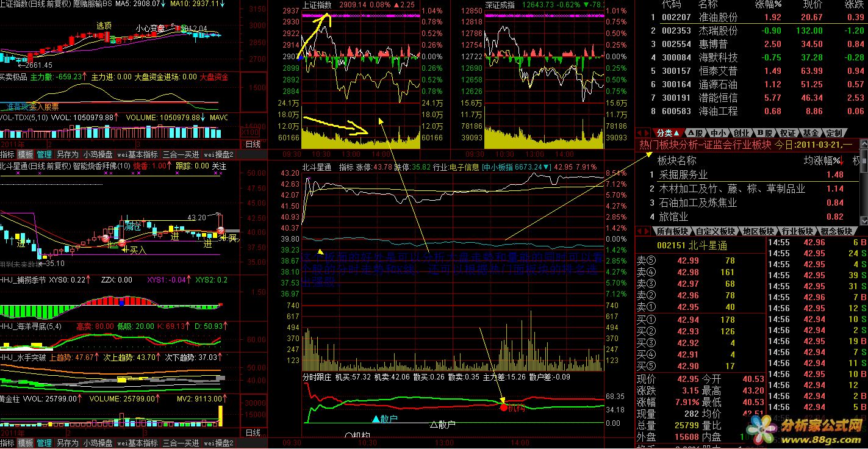Image resolution: width=868 pixels, height=449 pixels.
Task: Click the sector list scrollbar up arrow
Action: tap(864, 144)
